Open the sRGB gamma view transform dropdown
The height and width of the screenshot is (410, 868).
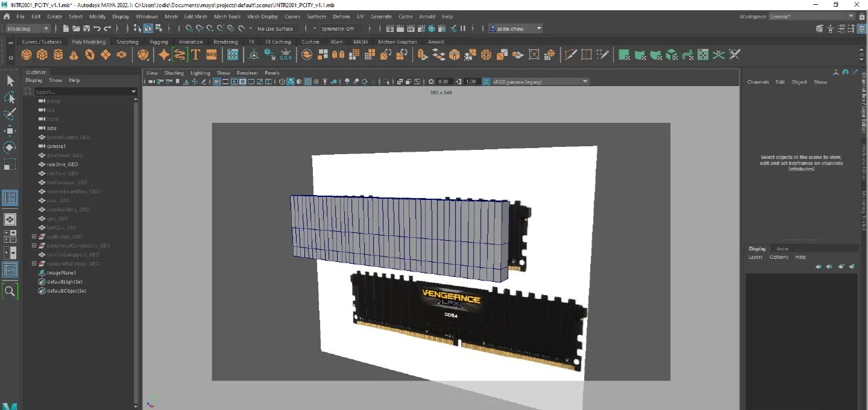click(540, 81)
